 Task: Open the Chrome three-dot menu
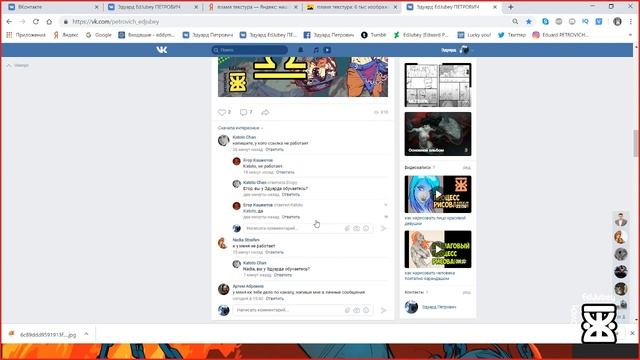[x=631, y=22]
